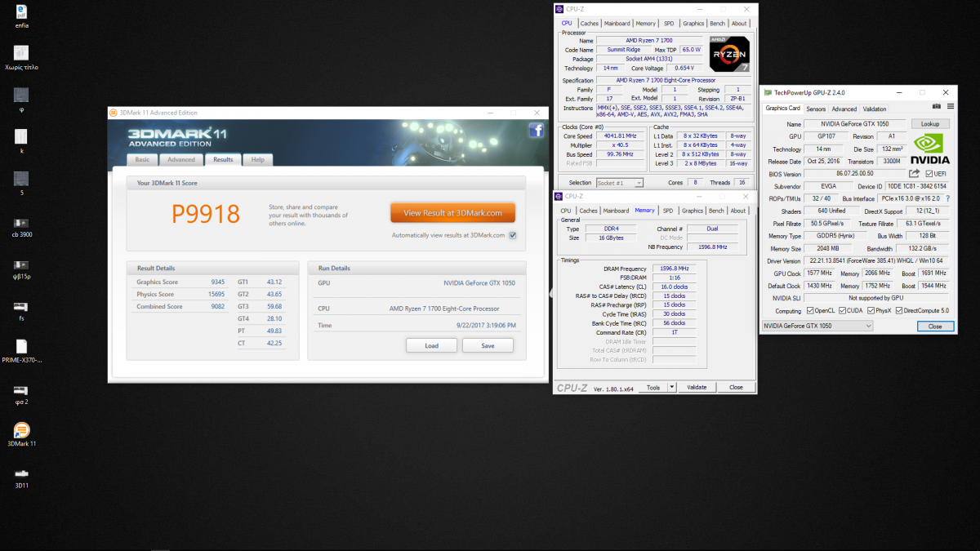Select the Results tab in 3DMark 11
Screen dimensions: 980x551
click(x=223, y=160)
